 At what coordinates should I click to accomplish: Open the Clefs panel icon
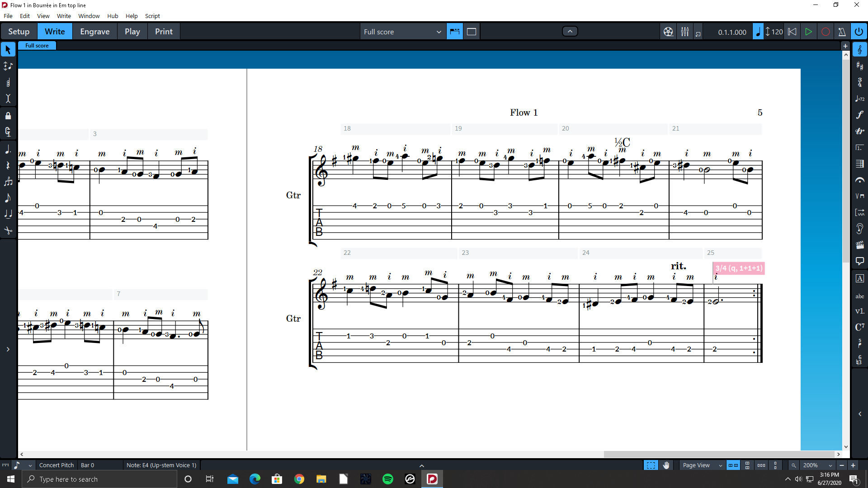click(859, 50)
